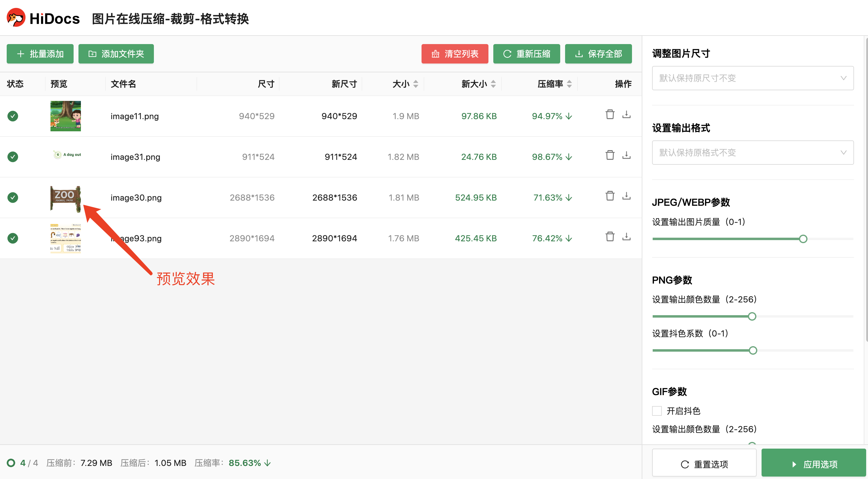The image size is (868, 479).
Task: Click the green status checkmark for image11.png
Action: [13, 116]
